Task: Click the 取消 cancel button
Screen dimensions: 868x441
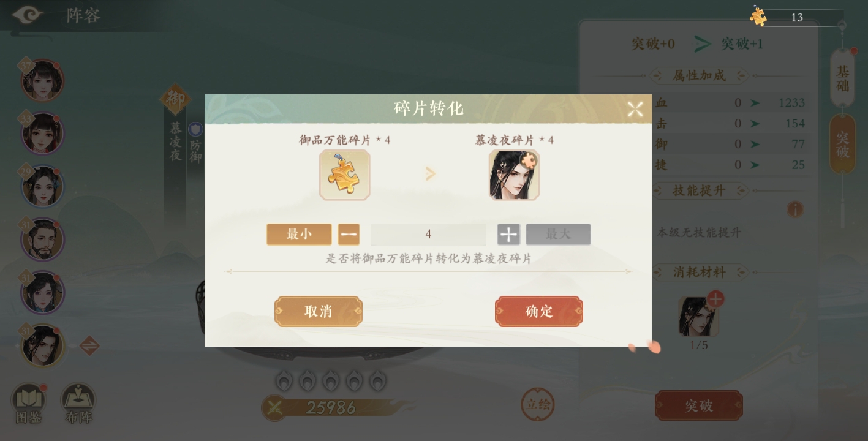Action: click(x=319, y=311)
